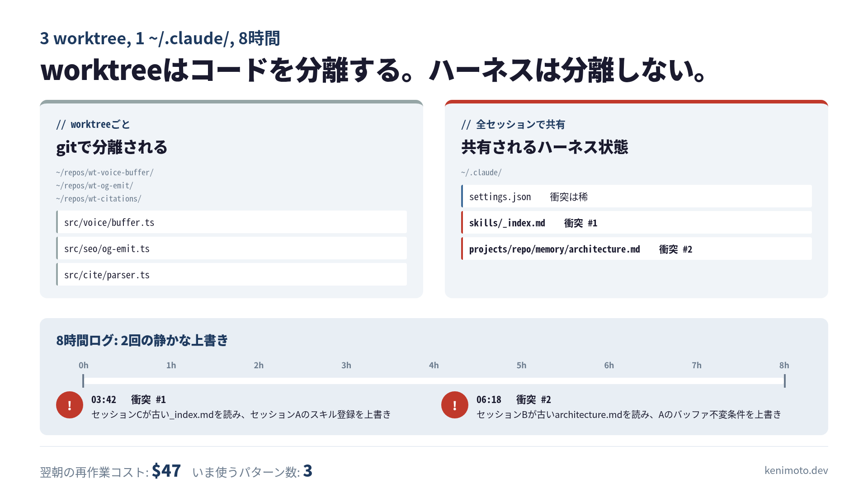This screenshot has height=488, width=868.
Task: Click the // worktreeごと comment label
Action: [93, 124]
